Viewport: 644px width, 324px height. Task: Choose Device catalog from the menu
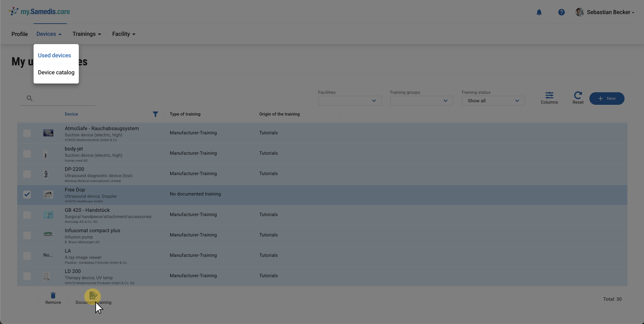[56, 73]
